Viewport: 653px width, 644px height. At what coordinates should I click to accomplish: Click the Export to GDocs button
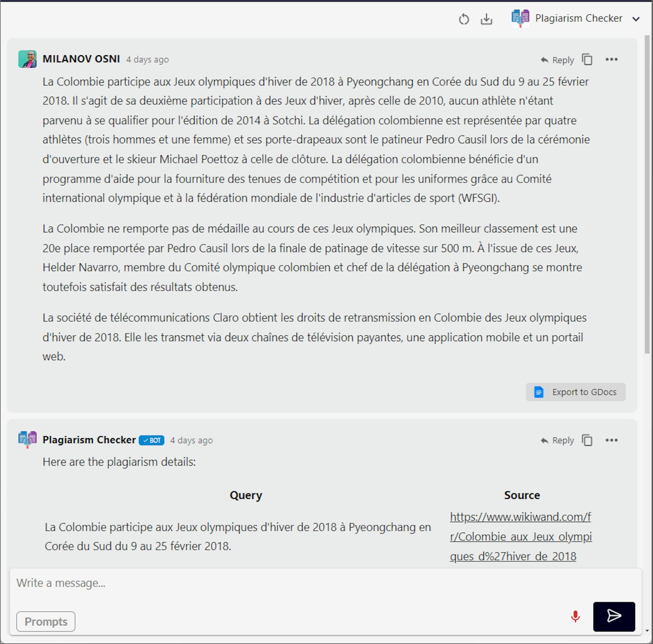click(x=577, y=392)
